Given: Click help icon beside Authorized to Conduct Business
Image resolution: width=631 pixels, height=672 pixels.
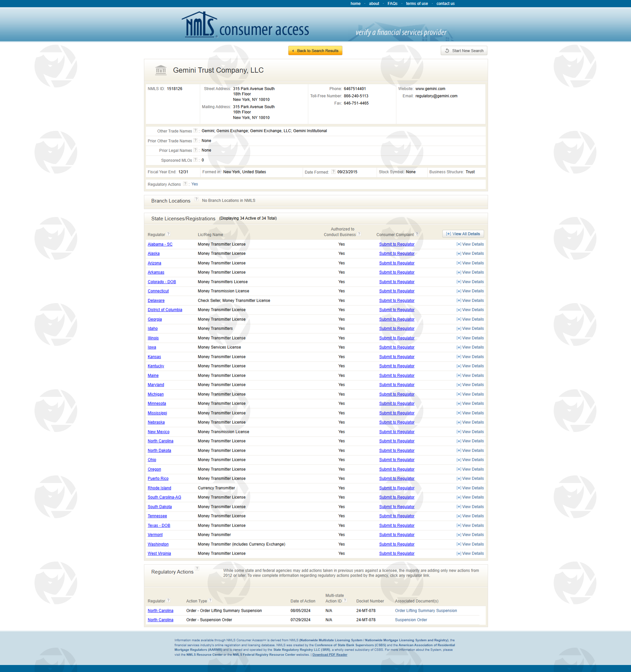Looking at the screenshot, I should [359, 234].
